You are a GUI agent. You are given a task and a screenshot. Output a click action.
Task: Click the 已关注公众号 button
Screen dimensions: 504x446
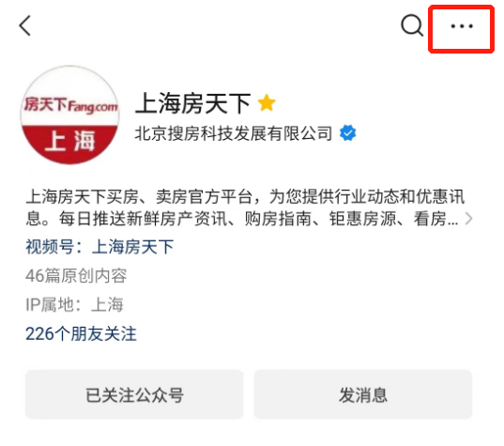point(134,394)
